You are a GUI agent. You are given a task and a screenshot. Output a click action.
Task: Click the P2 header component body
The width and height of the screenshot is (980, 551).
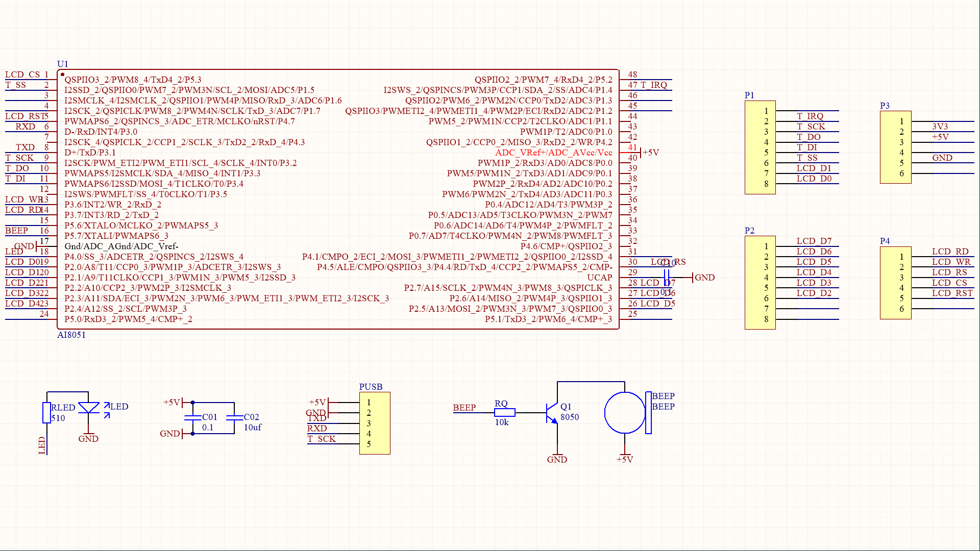point(759,283)
